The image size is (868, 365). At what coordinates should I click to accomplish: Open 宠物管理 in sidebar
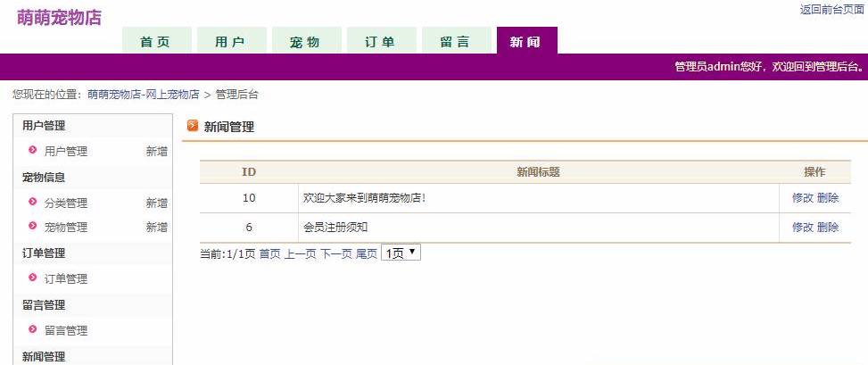coord(66,227)
